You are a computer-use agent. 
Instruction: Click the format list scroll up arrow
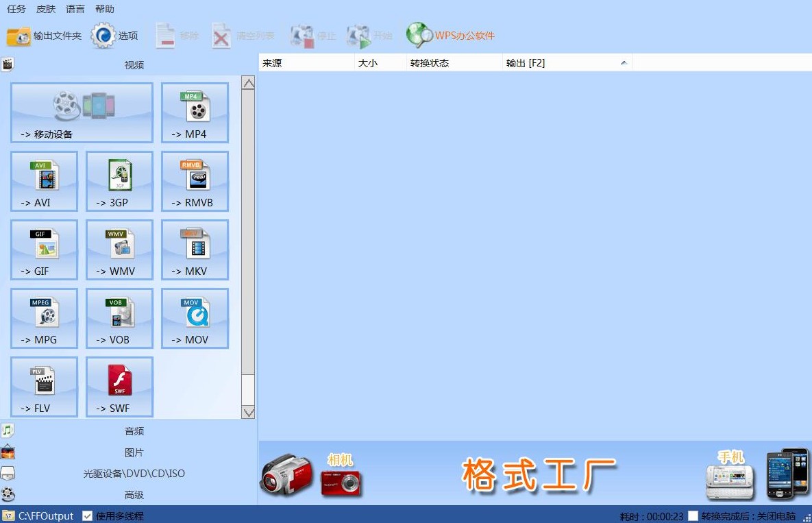click(x=248, y=83)
